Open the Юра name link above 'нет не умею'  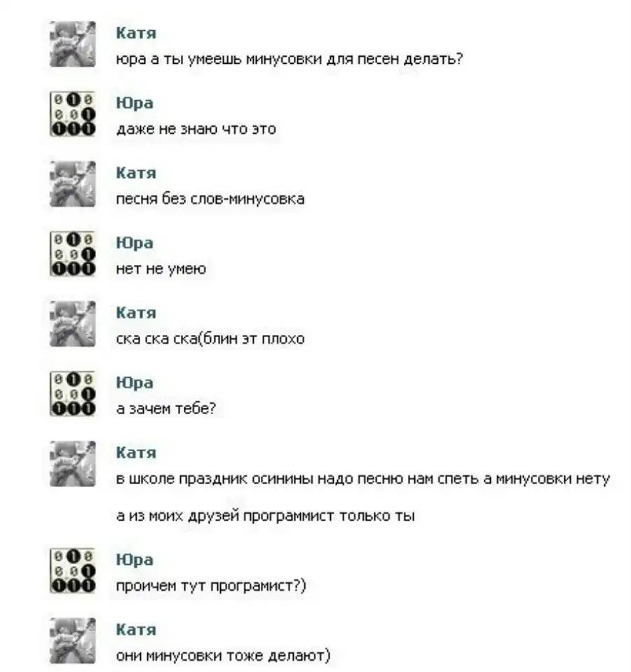[x=135, y=243]
